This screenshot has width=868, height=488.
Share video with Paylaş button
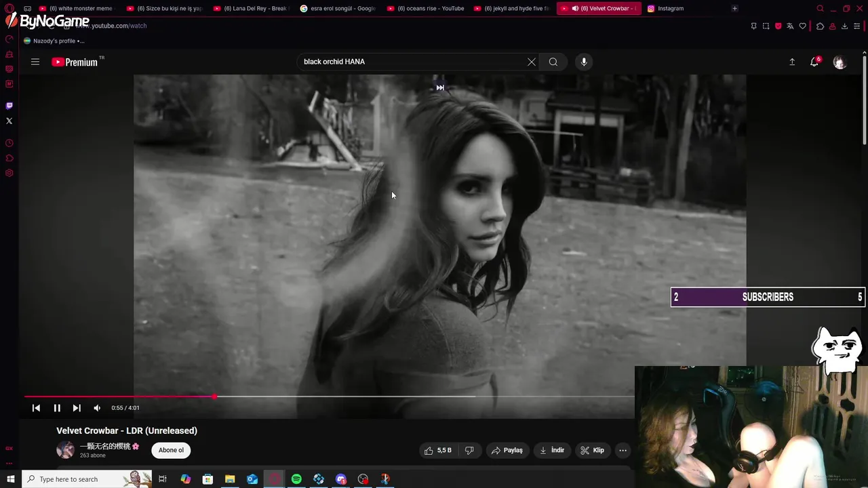(x=507, y=450)
